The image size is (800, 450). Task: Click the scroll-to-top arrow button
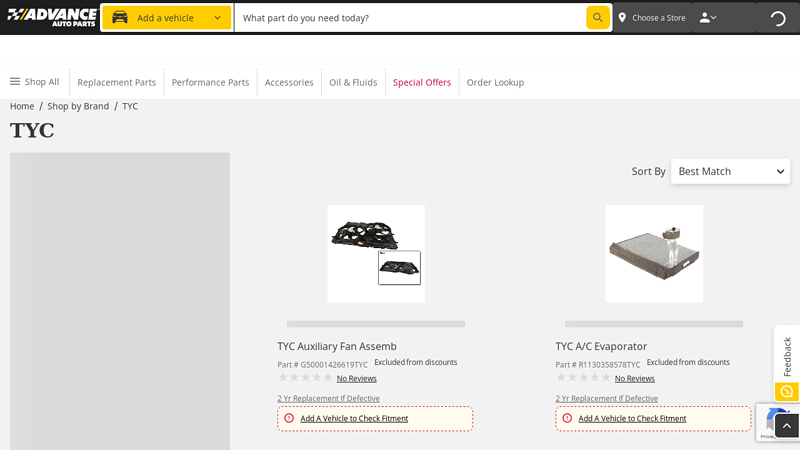click(787, 426)
